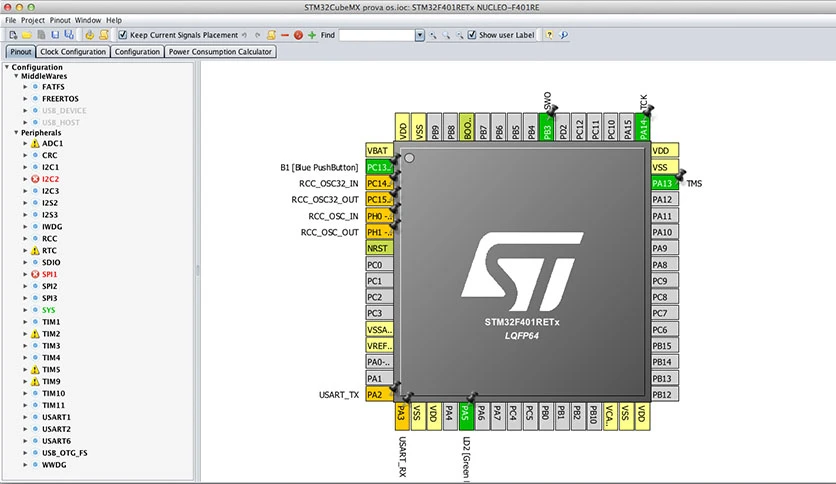Open the Window menu
This screenshot has height=484, width=836.
point(88,20)
